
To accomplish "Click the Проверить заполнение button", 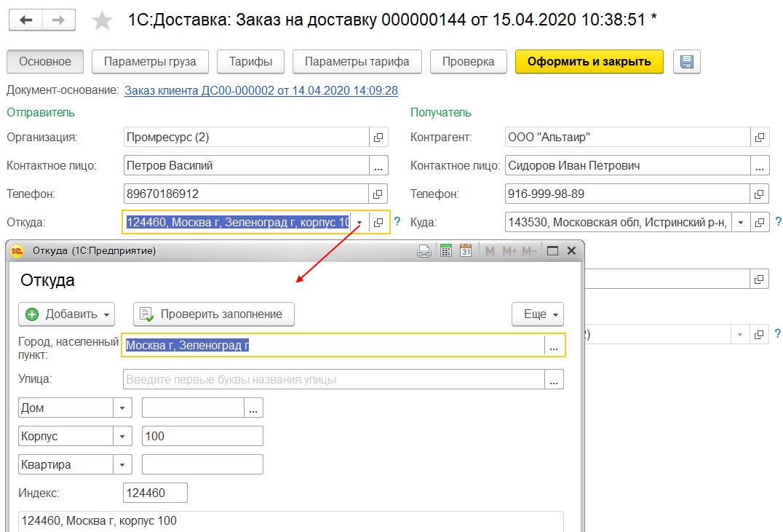I will pos(214,314).
